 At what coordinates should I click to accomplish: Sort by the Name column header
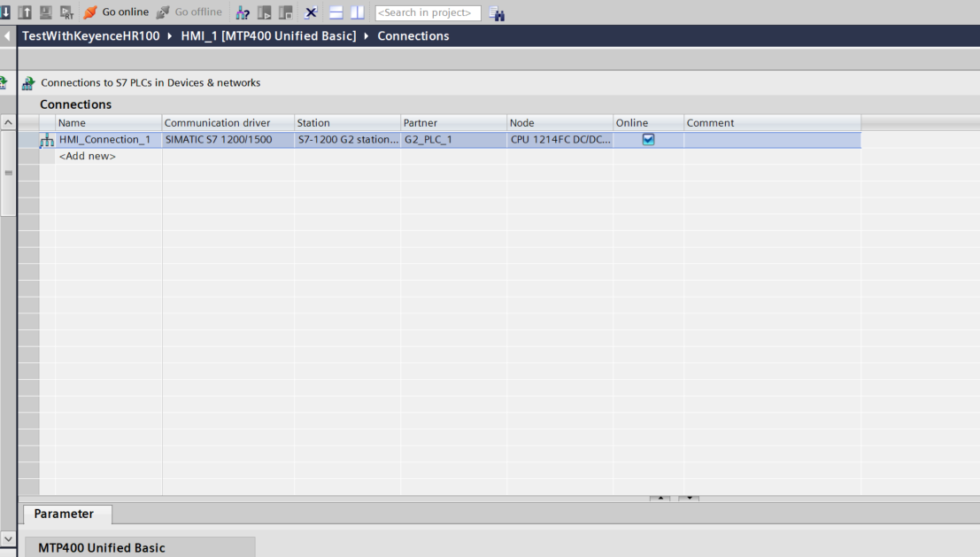(108, 122)
